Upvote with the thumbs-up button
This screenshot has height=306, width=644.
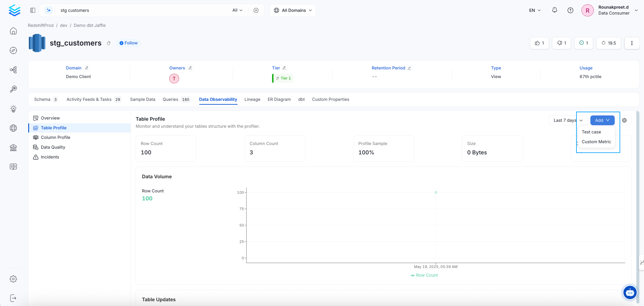point(539,43)
